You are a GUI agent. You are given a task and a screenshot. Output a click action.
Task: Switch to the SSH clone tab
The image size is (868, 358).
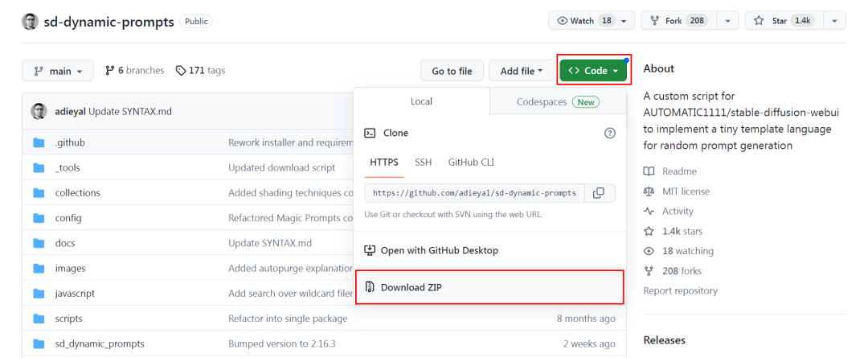point(424,163)
